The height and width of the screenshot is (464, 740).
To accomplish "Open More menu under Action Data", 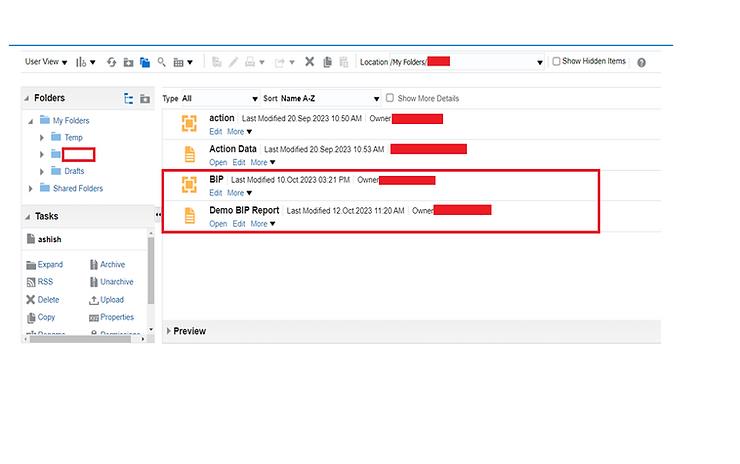I will tap(262, 162).
